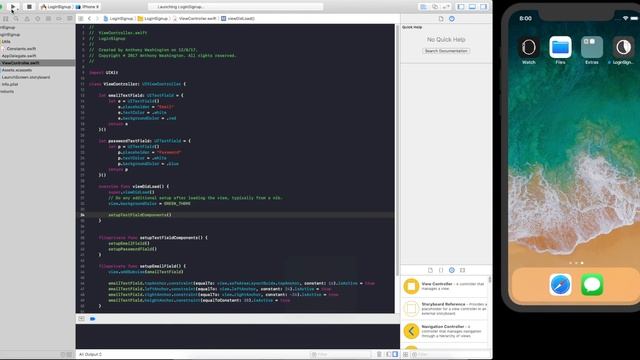Image resolution: width=640 pixels, height=360 pixels.
Task: Open the related items grid menu
Action: [81, 19]
